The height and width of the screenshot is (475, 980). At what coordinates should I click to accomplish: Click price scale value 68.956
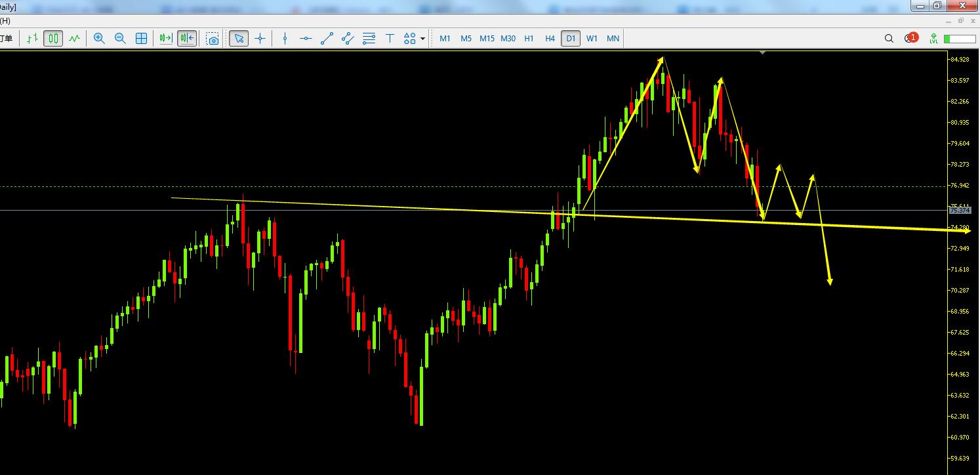(960, 312)
